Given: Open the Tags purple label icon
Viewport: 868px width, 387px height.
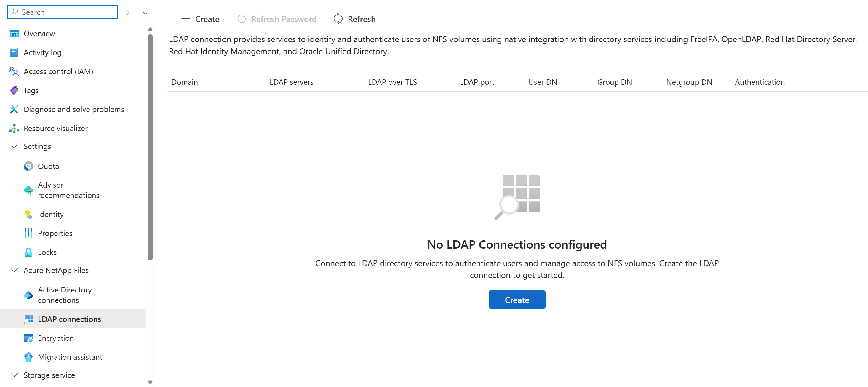Looking at the screenshot, I should [14, 90].
